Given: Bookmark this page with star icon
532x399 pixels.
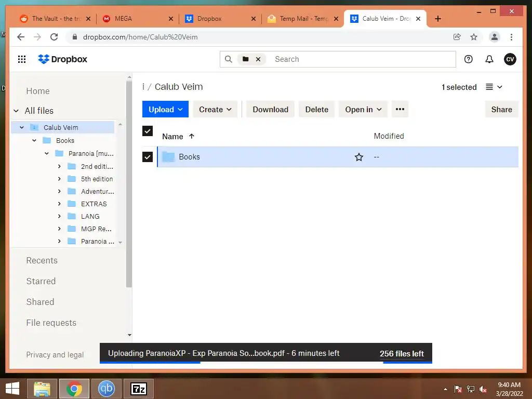Looking at the screenshot, I should pos(474,37).
